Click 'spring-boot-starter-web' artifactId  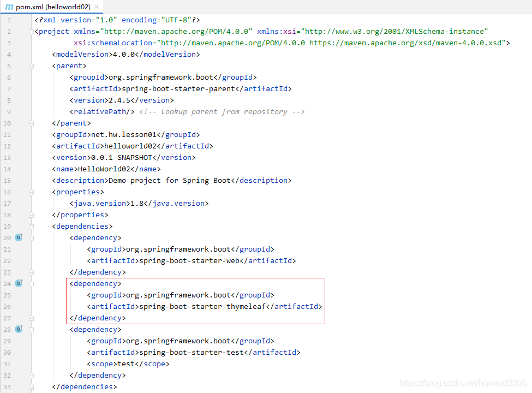(x=189, y=261)
